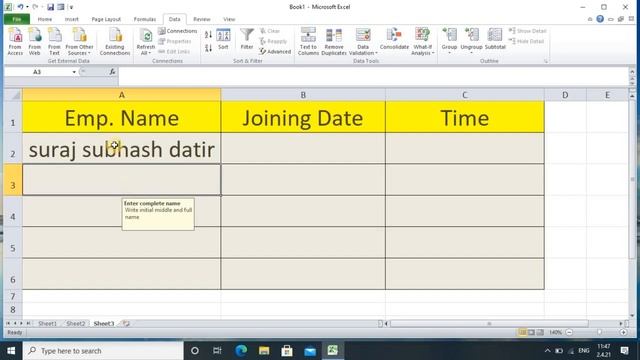Switch to View tab
The width and height of the screenshot is (640, 360).
(x=229, y=19)
